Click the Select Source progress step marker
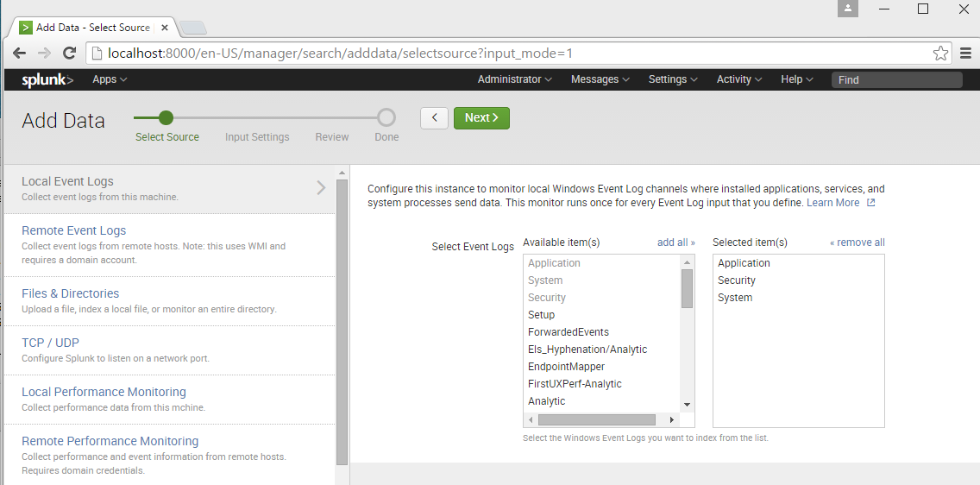The height and width of the screenshot is (485, 980). pyautogui.click(x=166, y=118)
